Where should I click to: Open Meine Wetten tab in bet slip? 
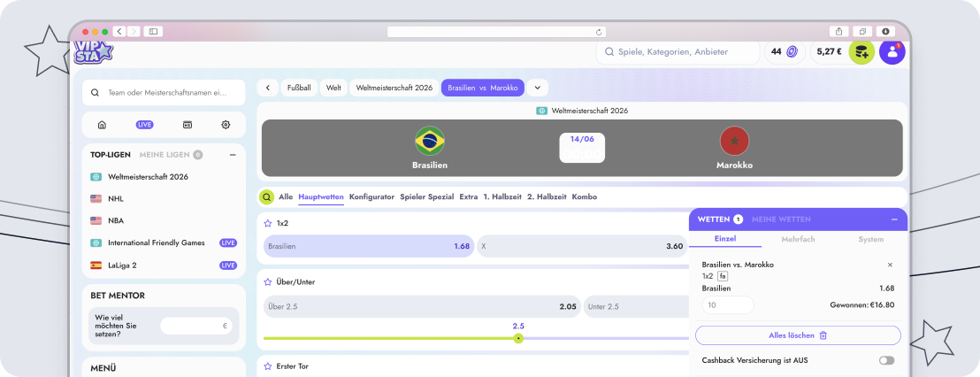coord(781,219)
